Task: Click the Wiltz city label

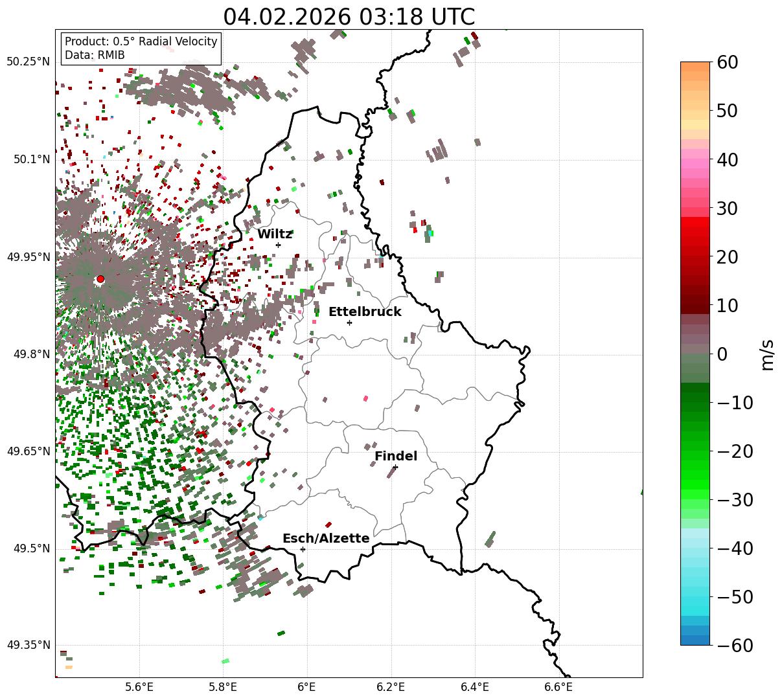Action: tap(275, 234)
